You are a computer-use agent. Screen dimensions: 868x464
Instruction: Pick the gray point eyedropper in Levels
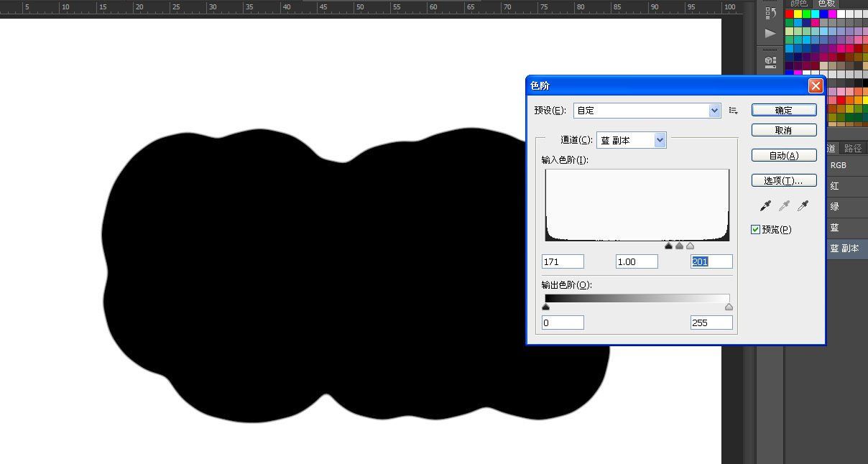click(x=785, y=206)
